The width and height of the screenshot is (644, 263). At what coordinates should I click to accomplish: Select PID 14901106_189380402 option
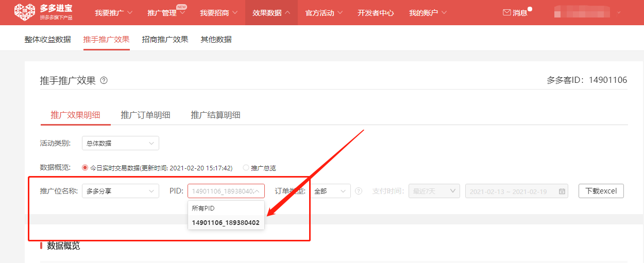click(x=225, y=223)
